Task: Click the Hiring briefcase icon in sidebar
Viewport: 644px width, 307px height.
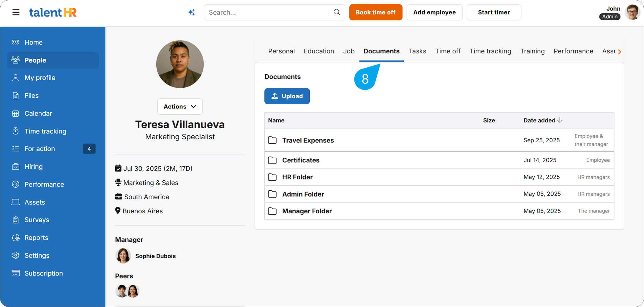Action: pos(16,167)
